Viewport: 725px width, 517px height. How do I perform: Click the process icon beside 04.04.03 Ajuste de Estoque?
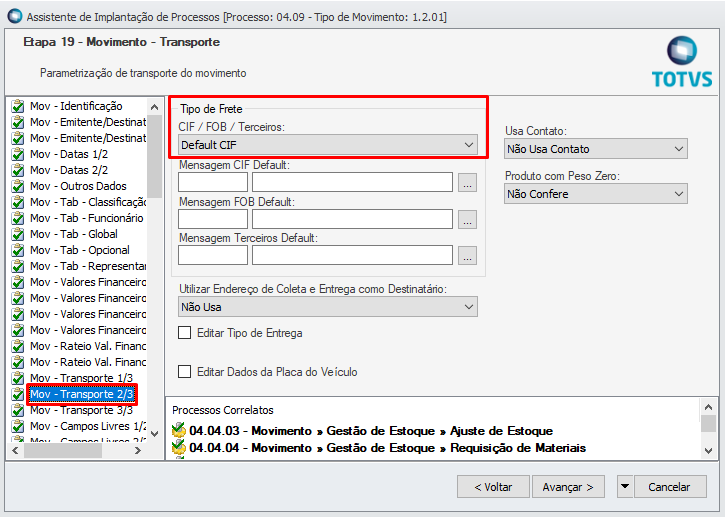[178, 431]
